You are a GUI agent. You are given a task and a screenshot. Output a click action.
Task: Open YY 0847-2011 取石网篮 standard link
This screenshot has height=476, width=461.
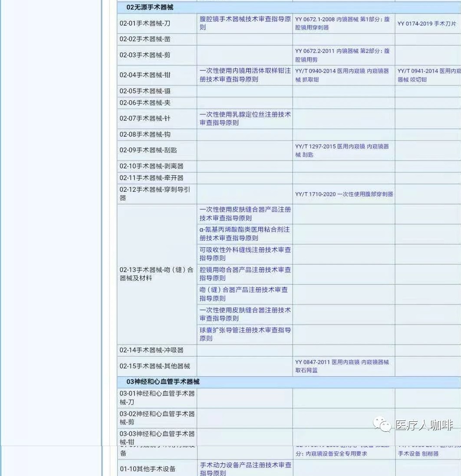tap(342, 366)
